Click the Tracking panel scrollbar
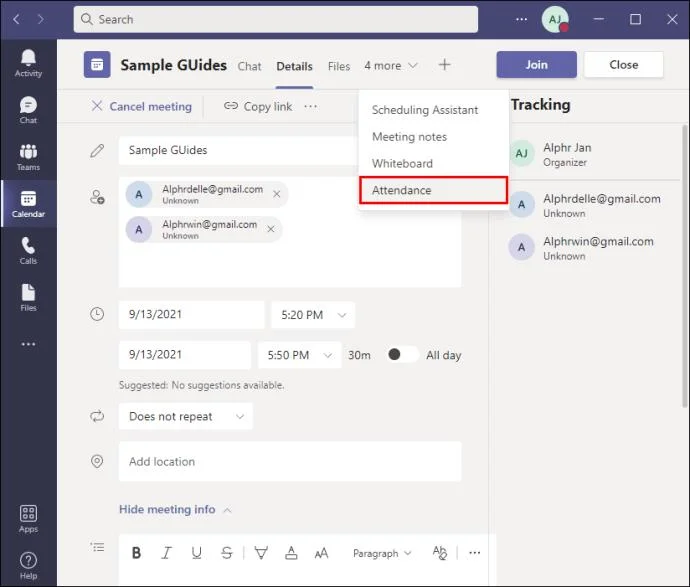Image resolution: width=690 pixels, height=587 pixels. [685, 266]
